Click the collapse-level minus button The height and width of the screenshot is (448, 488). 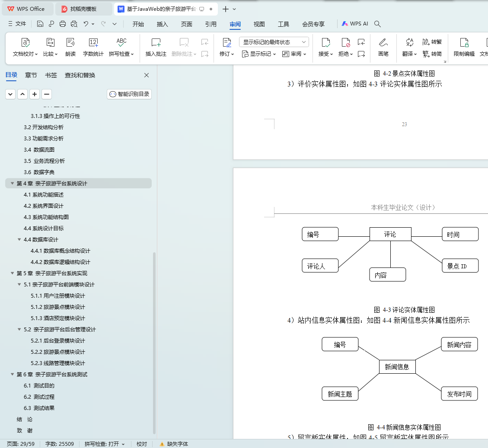(x=47, y=94)
